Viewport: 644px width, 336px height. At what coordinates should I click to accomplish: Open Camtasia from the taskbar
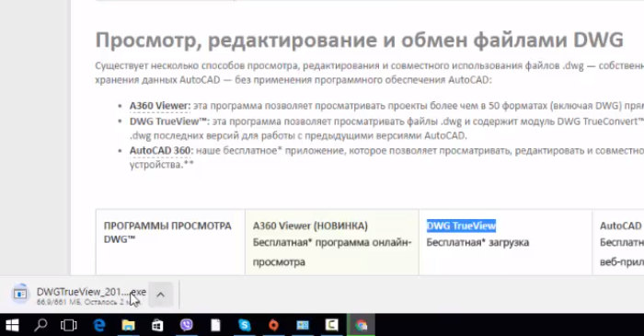point(332,325)
